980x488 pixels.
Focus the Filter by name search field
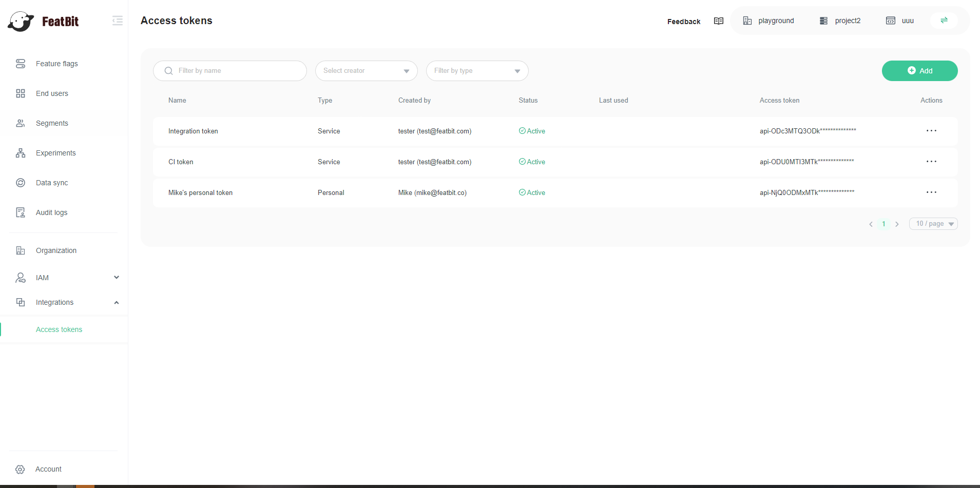point(236,71)
